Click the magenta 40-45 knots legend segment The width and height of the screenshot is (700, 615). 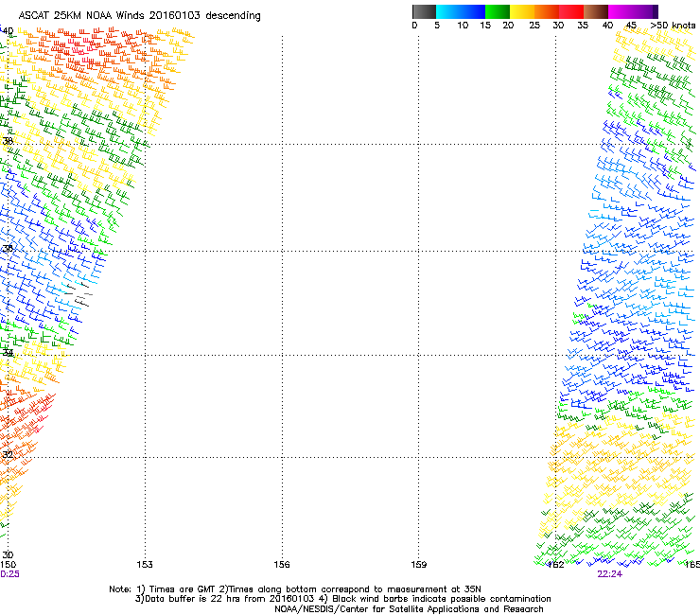[x=621, y=11]
